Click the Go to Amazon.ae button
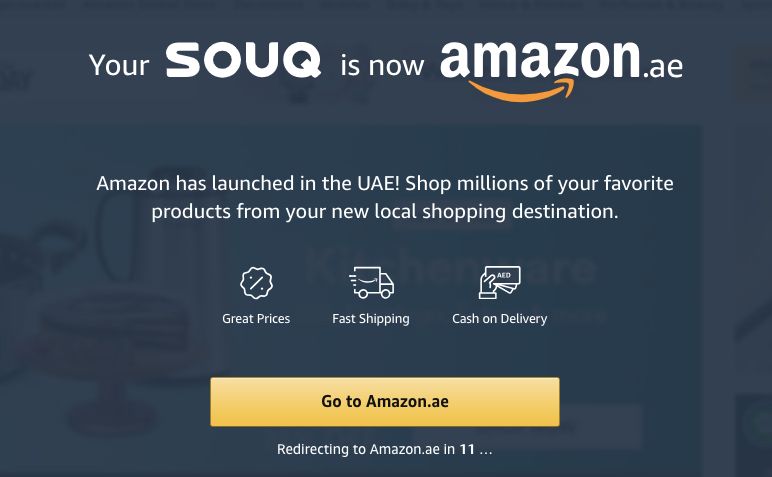 [x=385, y=402]
